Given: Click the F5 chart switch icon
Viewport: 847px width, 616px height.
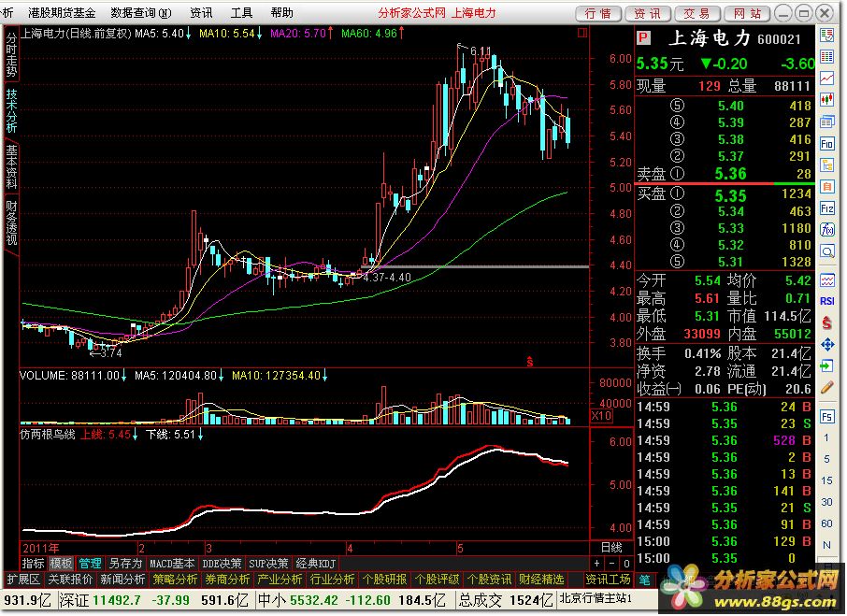Looking at the screenshot, I should tap(827, 416).
